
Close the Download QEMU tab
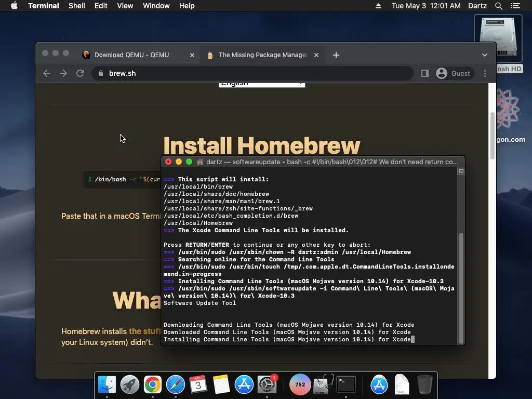[x=192, y=55]
